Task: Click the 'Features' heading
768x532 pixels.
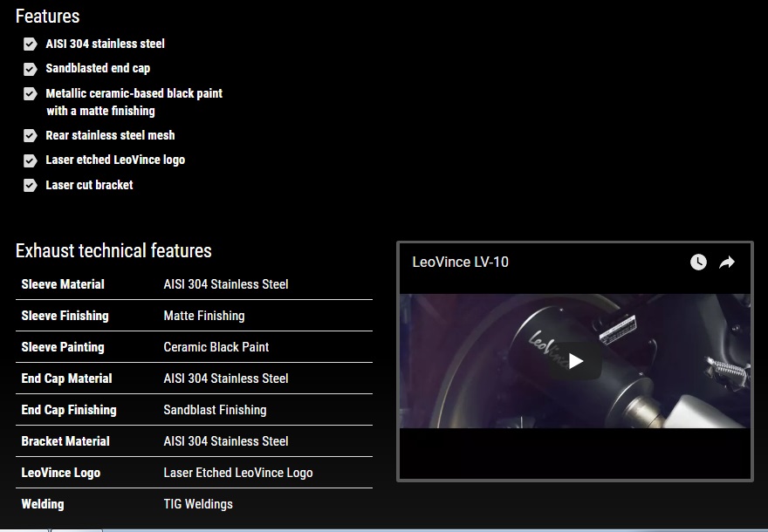Action: tap(47, 17)
